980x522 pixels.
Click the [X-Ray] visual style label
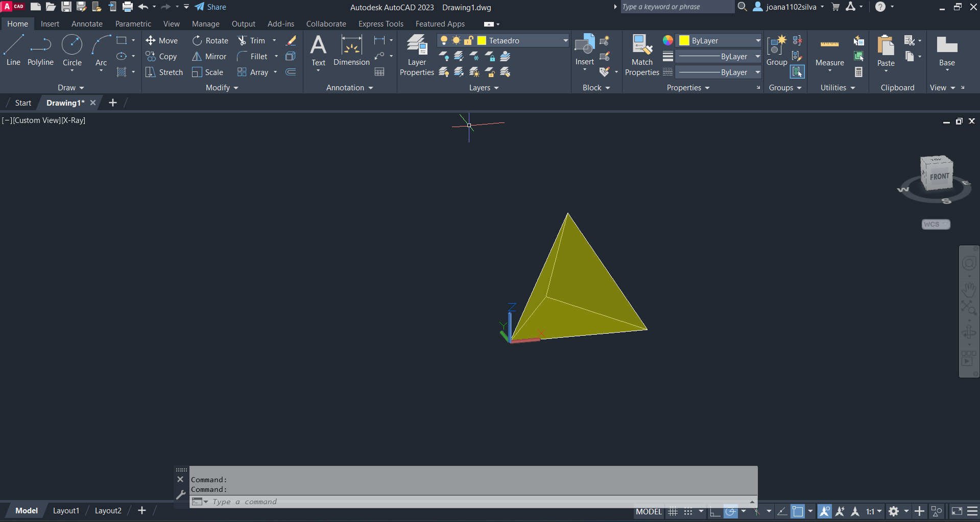[x=74, y=120]
